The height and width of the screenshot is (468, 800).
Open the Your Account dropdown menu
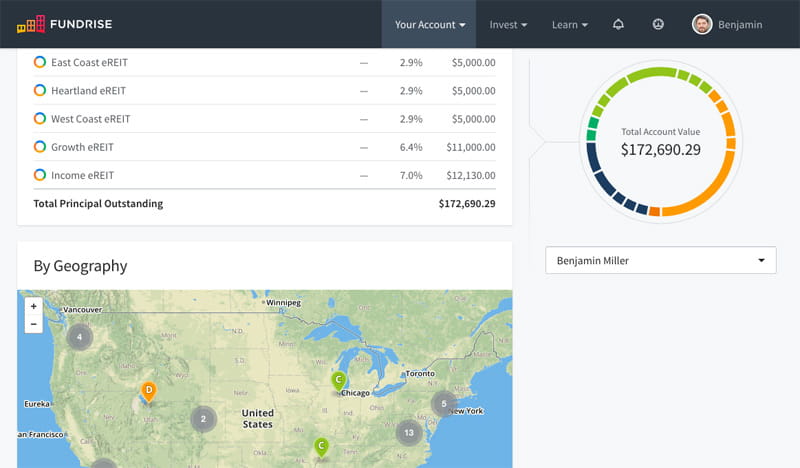coord(430,24)
